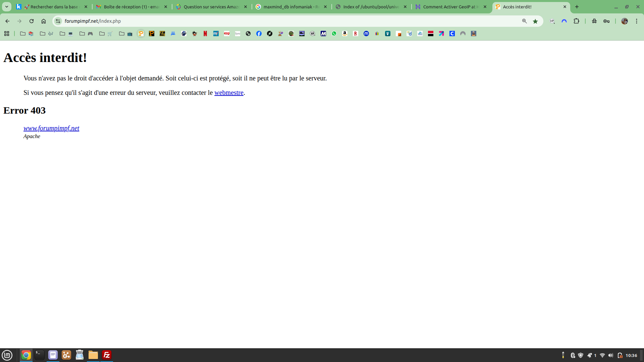Open the tab search dropdown arrow
Screen dimensions: 644x362
7,7
